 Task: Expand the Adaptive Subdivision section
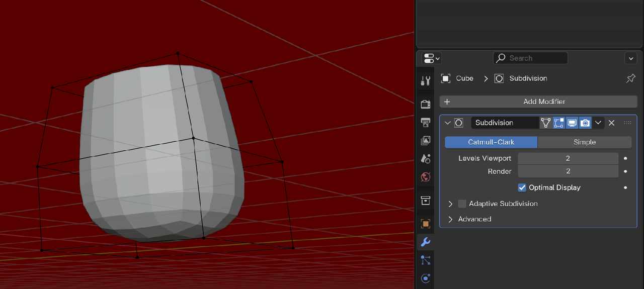[450, 204]
